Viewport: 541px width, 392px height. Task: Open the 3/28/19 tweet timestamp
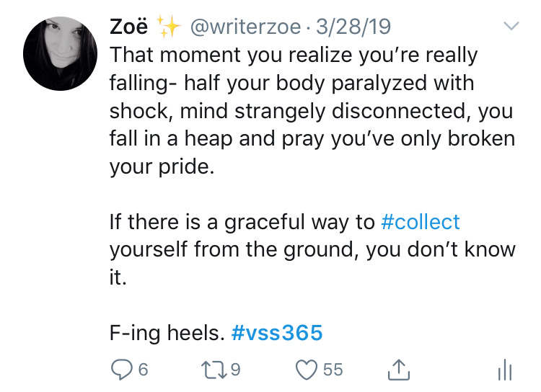point(353,27)
